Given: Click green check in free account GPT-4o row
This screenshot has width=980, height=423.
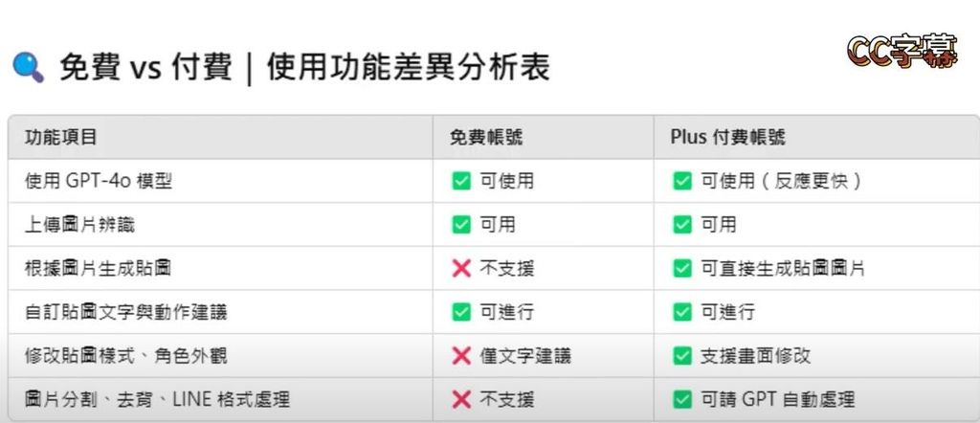Looking at the screenshot, I should [461, 181].
